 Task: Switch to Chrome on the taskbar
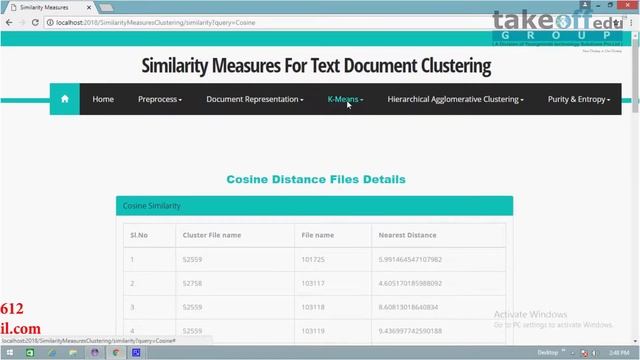point(116,353)
